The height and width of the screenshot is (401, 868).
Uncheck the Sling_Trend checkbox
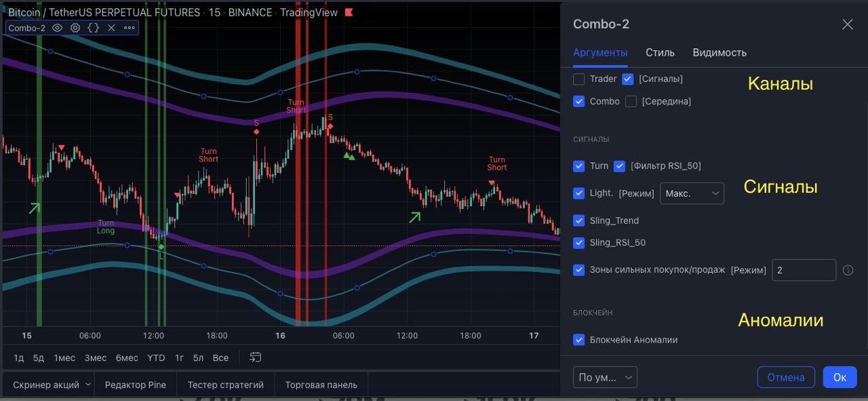(x=578, y=221)
